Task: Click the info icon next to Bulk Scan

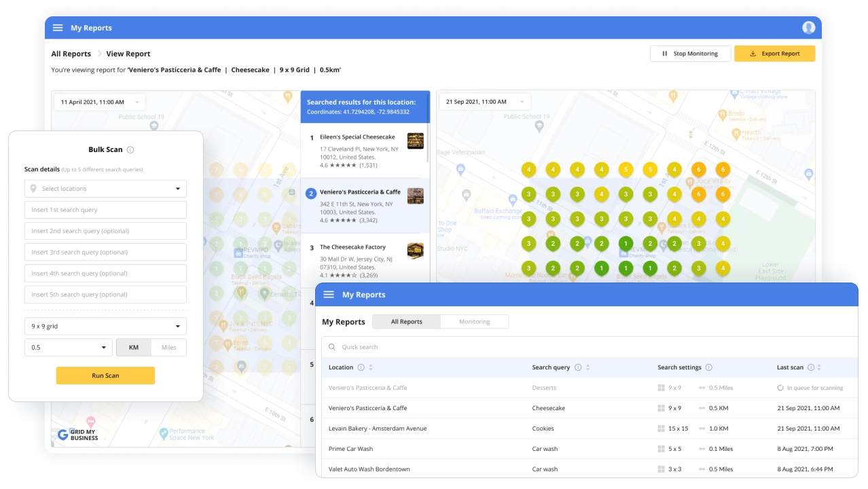Action: pos(130,149)
